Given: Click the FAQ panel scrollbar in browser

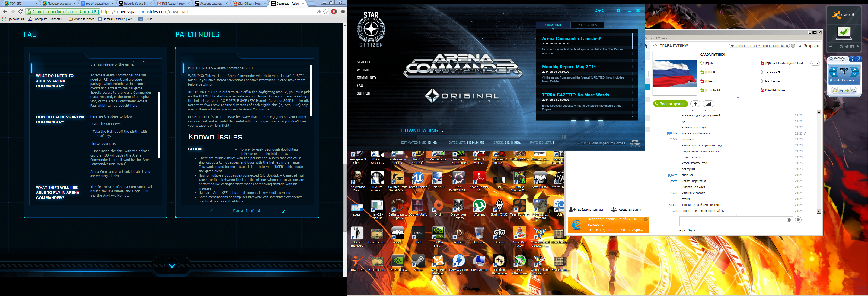Looking at the screenshot, I should tap(159, 125).
